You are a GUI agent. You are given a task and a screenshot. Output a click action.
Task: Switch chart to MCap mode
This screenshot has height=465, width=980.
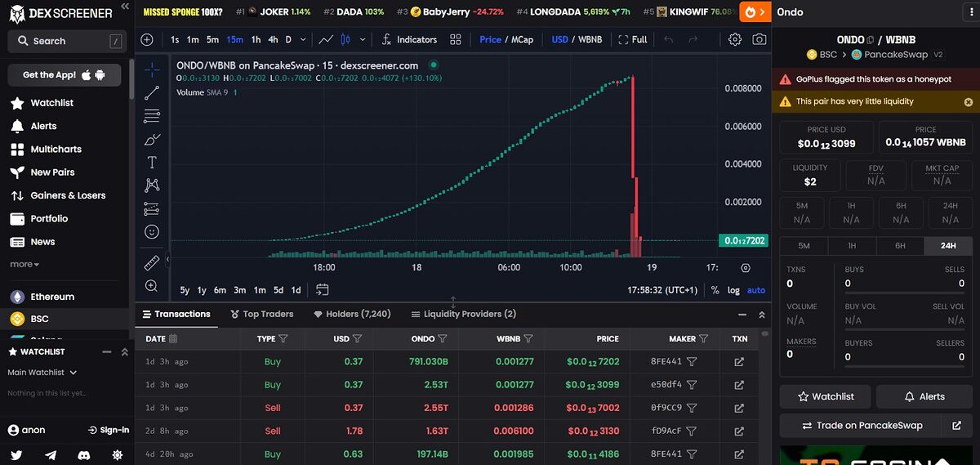pyautogui.click(x=523, y=39)
